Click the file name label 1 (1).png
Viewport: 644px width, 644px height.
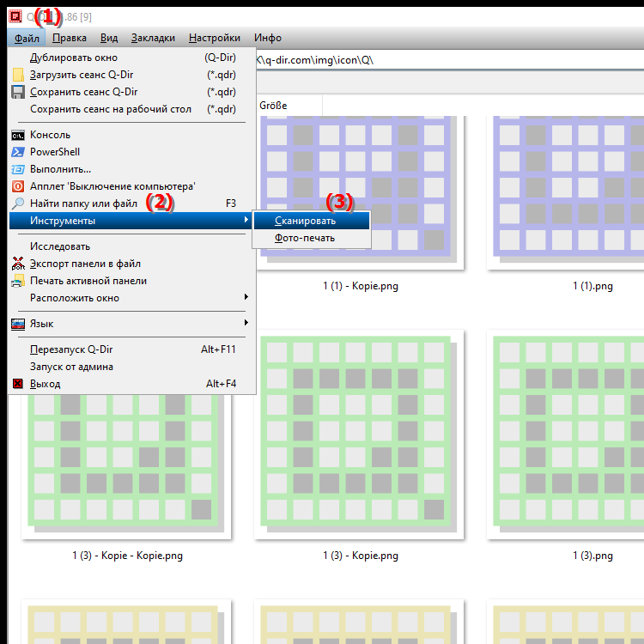592,286
